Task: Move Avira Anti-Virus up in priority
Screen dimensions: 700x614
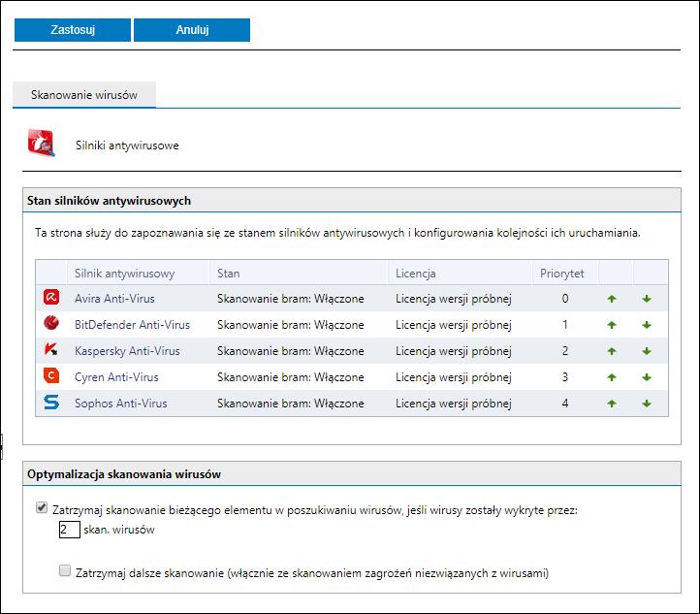Action: 612,299
